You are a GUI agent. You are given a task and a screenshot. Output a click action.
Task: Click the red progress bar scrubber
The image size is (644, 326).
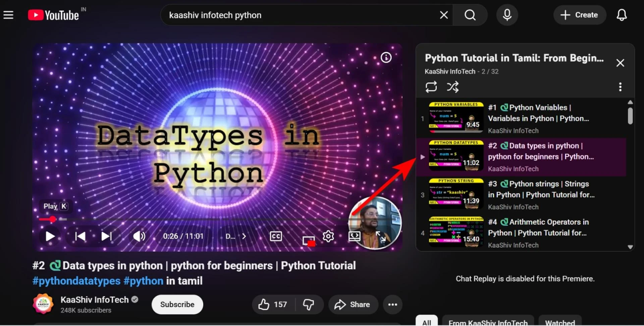tap(53, 219)
